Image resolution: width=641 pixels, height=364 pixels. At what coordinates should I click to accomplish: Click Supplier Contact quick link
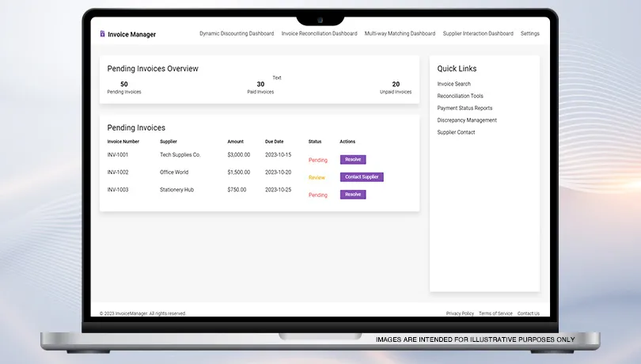point(456,132)
